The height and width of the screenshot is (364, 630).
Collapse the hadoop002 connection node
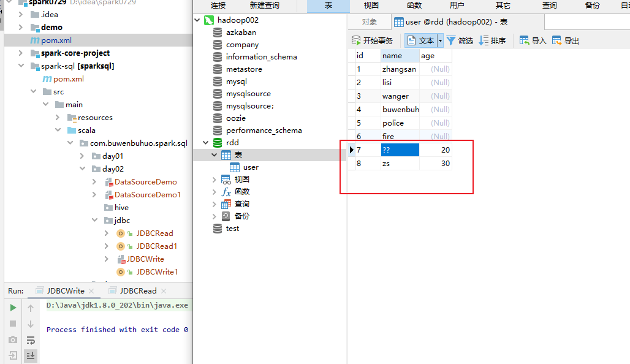click(197, 20)
